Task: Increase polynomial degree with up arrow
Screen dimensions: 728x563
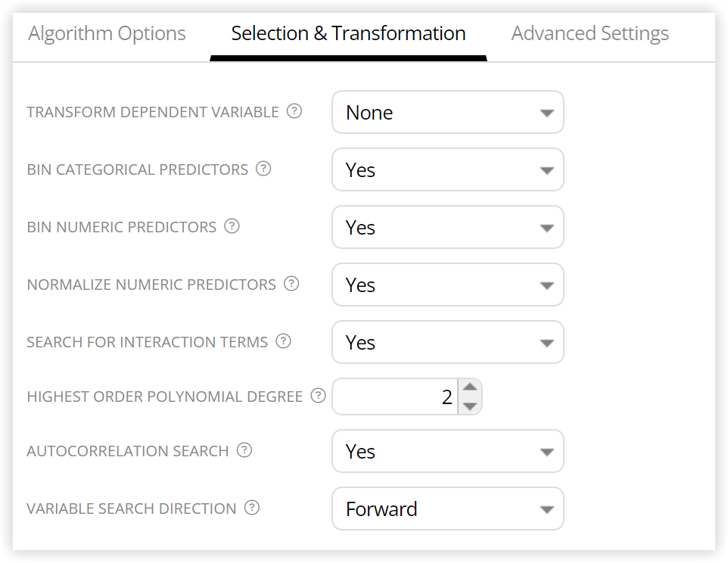Action: click(x=470, y=387)
